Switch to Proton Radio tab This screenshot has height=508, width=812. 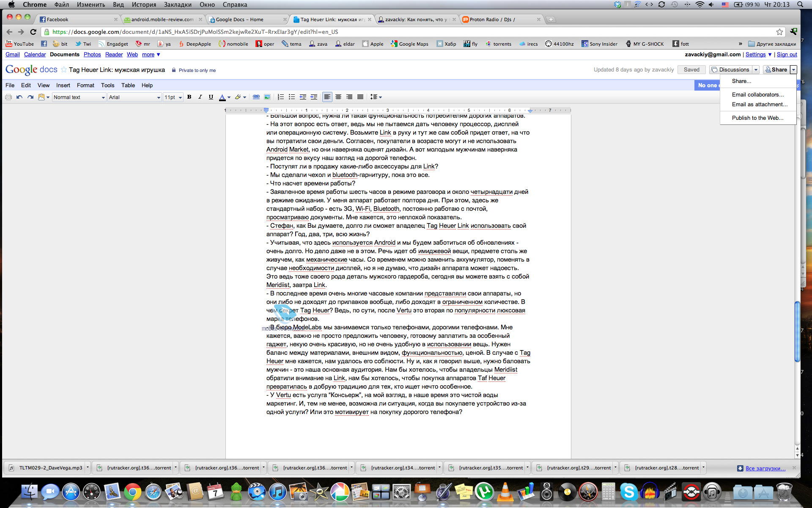pos(501,19)
